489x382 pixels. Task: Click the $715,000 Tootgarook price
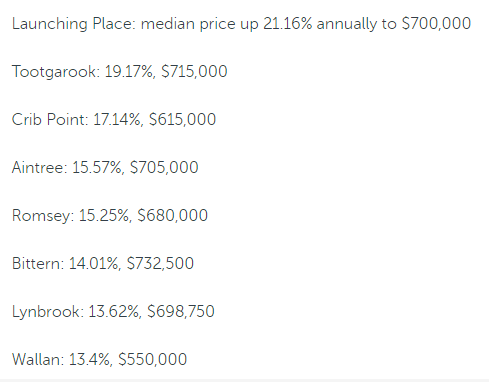[x=194, y=72]
